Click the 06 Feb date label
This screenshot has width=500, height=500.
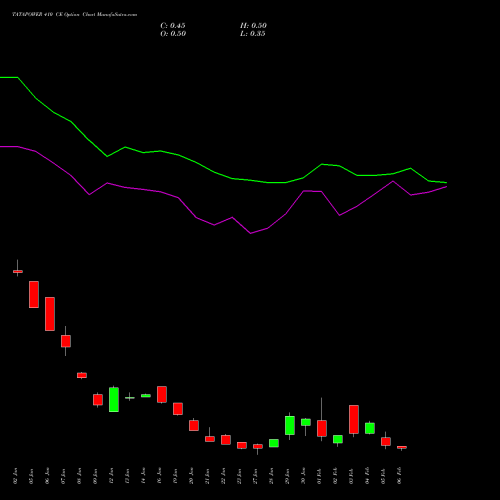click(x=399, y=476)
